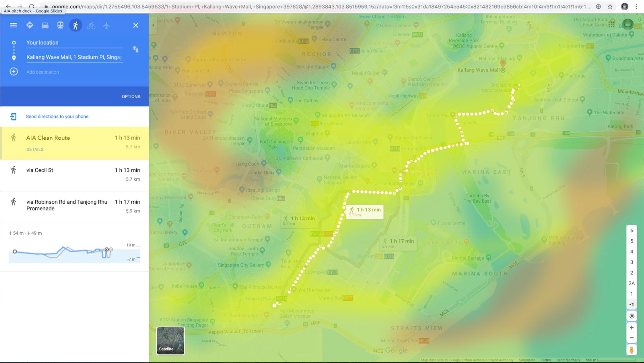Select the via Cecil St route
644x363 pixels.
point(74,175)
